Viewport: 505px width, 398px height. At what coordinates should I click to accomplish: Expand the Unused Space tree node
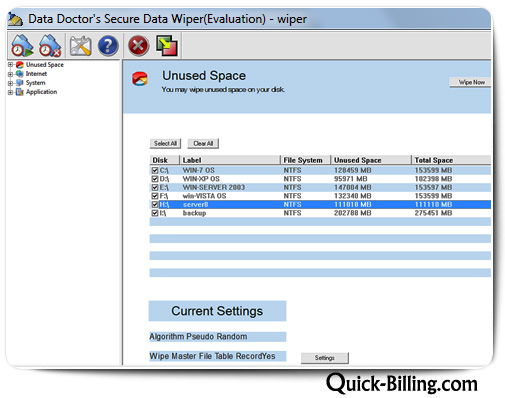tap(10, 65)
